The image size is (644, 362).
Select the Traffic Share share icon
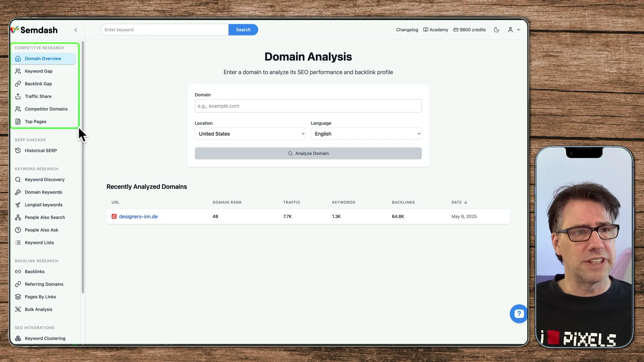click(18, 96)
